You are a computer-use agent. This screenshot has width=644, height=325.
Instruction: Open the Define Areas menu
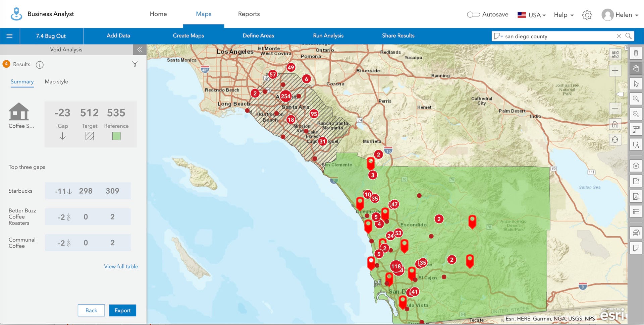tap(258, 36)
